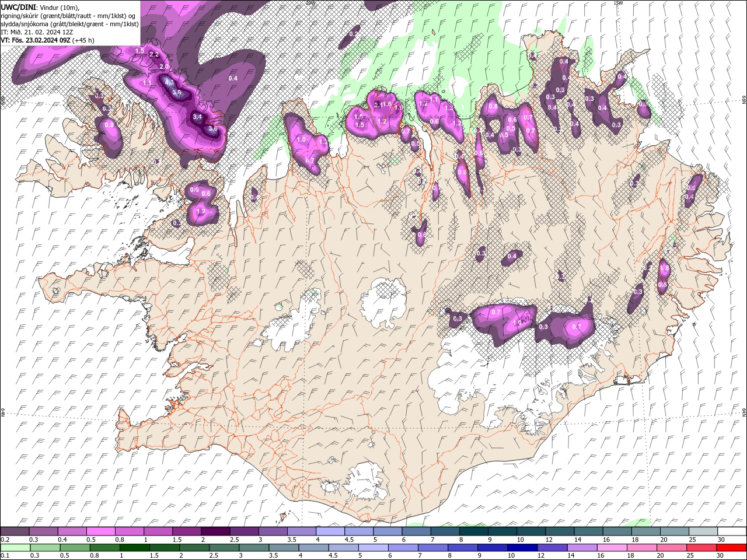This screenshot has height=560, width=747.
Task: Select the 1.6 value on the north coast
Action: (x=386, y=104)
